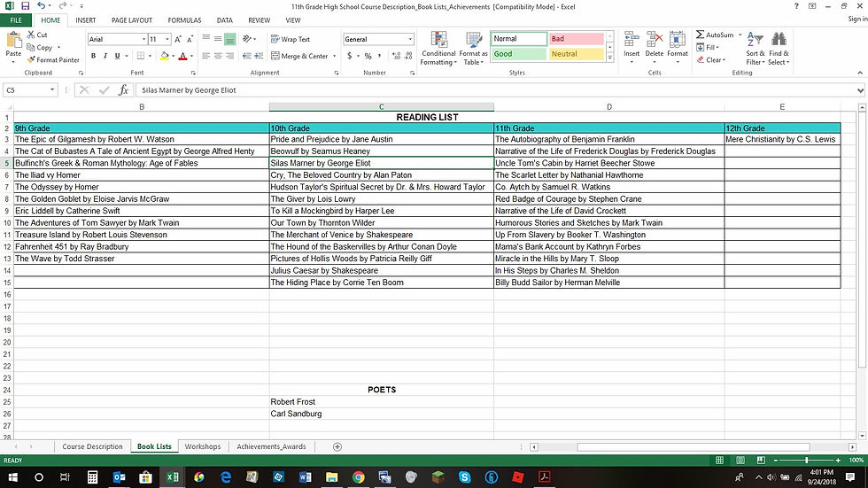This screenshot has height=488, width=868.
Task: Toggle Bold formatting
Action: 94,56
